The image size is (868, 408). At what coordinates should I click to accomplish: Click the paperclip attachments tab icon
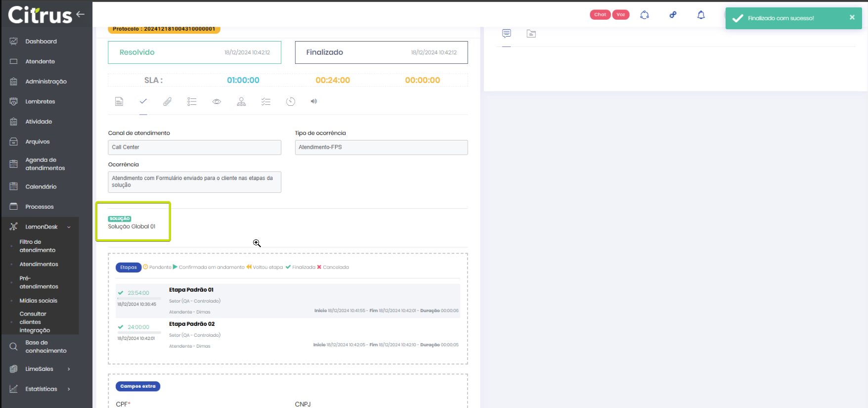168,101
